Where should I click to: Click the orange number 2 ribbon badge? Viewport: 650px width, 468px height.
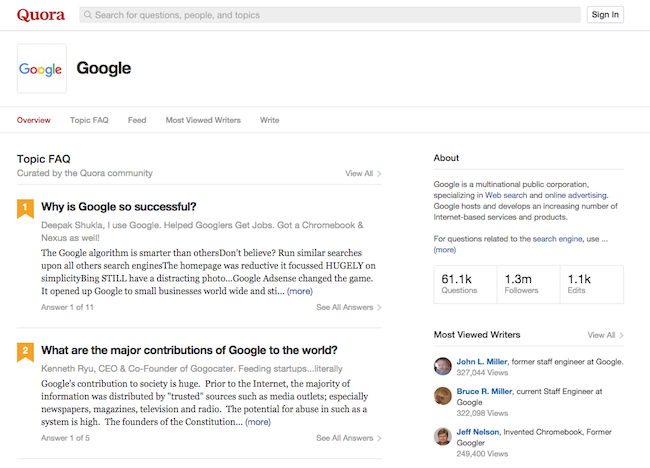[25, 351]
